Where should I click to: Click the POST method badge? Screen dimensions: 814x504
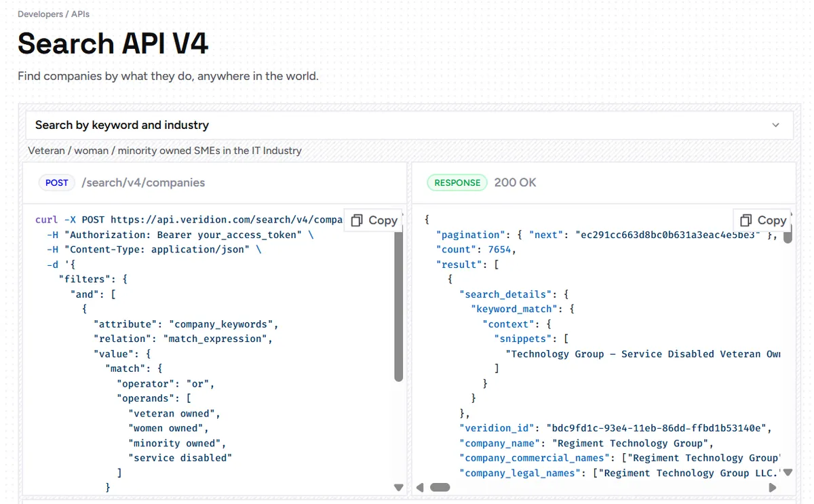click(57, 182)
